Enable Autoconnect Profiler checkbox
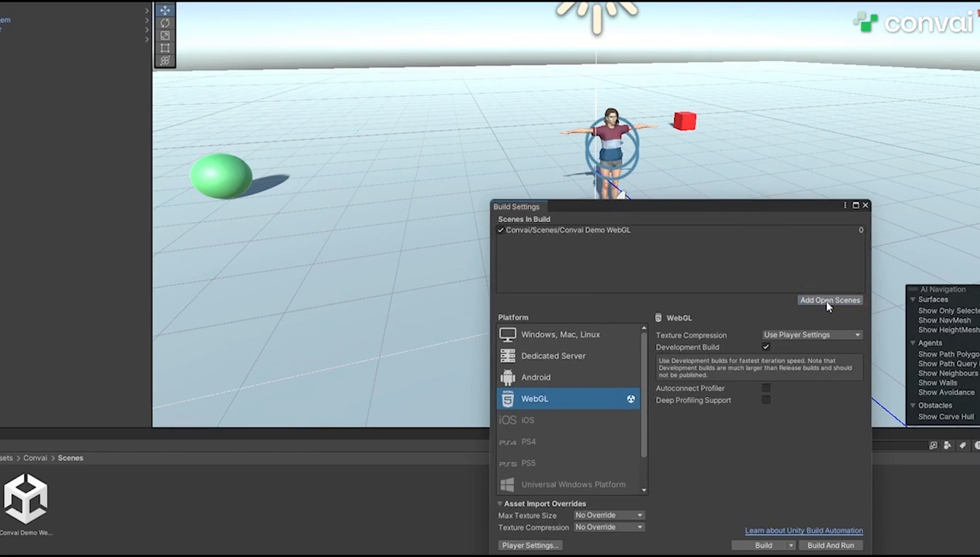Image resolution: width=980 pixels, height=557 pixels. pyautogui.click(x=766, y=388)
